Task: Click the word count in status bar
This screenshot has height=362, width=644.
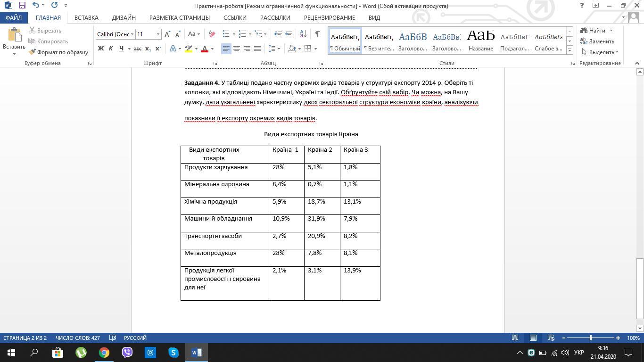Action: coord(78,338)
